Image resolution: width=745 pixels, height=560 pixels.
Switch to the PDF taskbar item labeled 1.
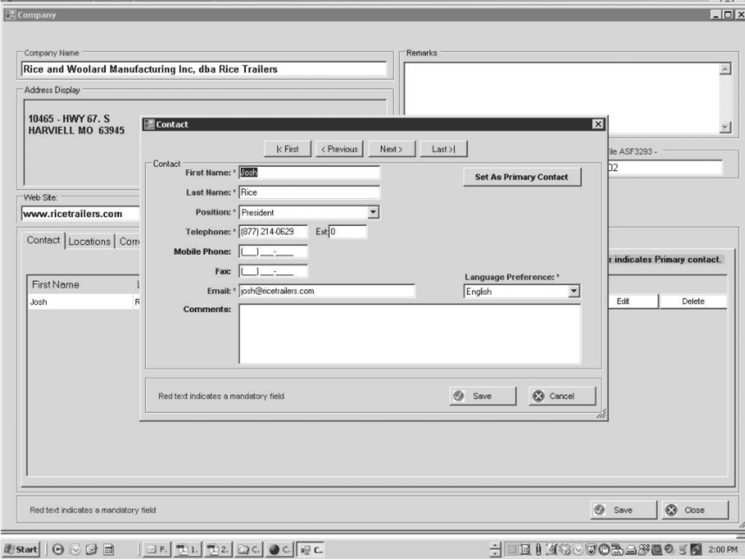(187, 549)
